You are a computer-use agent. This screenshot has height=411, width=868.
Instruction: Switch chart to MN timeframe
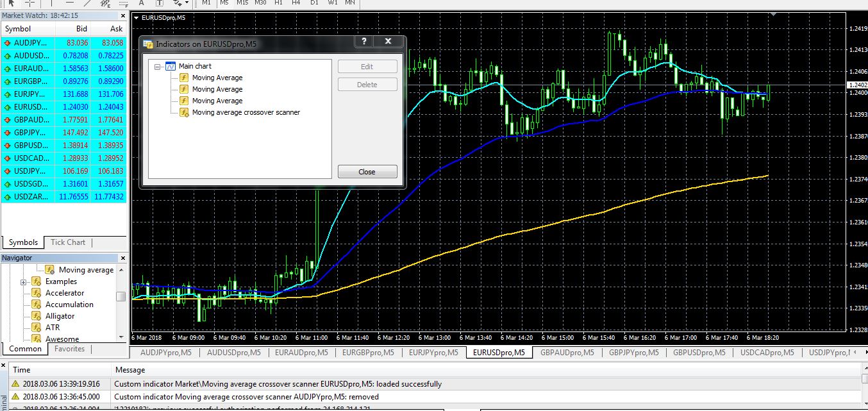350,3
